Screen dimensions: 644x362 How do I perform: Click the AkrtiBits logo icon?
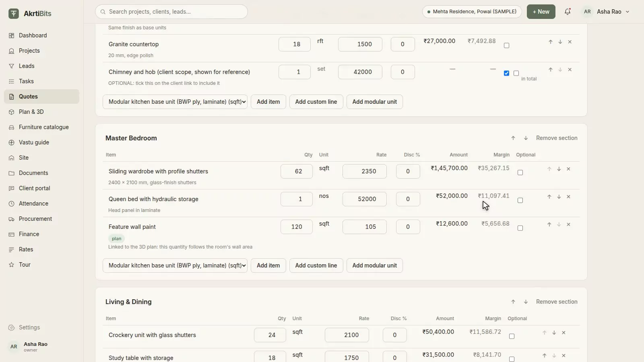(14, 13)
